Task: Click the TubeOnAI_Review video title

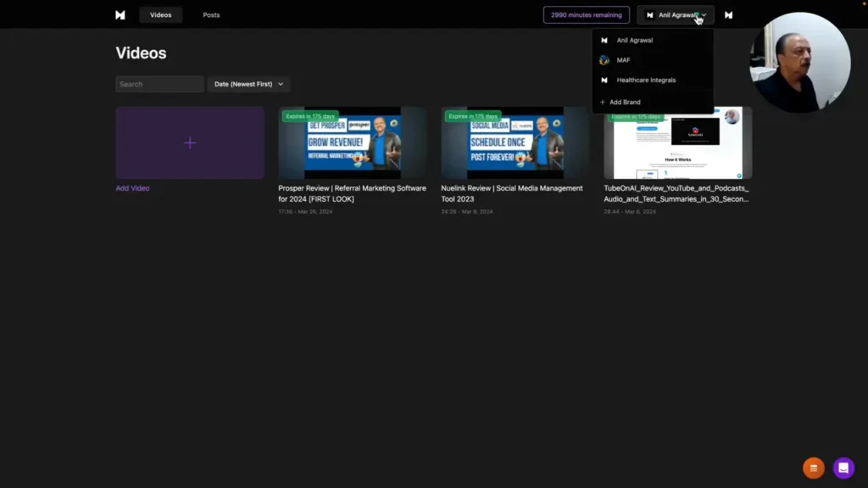Action: click(676, 194)
